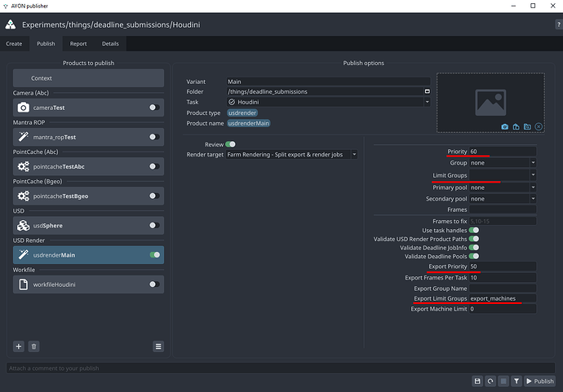Click the Frames input field
563x392 pixels.
click(x=503, y=209)
